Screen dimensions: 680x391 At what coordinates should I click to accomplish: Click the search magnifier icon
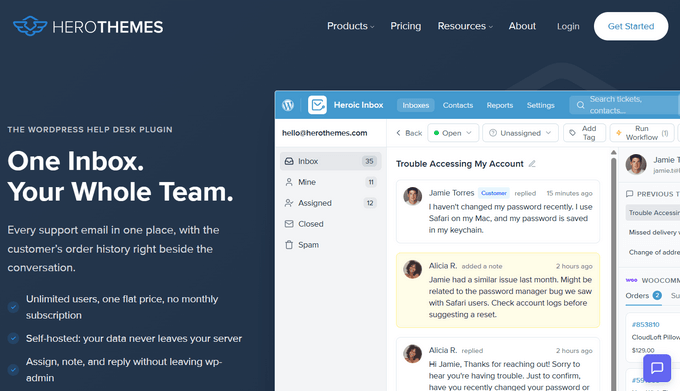coord(580,105)
